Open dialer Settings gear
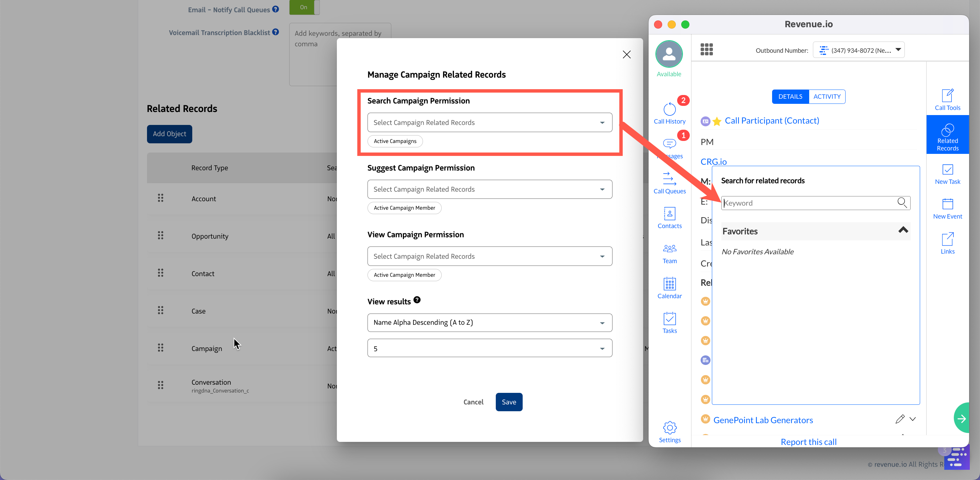 tap(669, 432)
